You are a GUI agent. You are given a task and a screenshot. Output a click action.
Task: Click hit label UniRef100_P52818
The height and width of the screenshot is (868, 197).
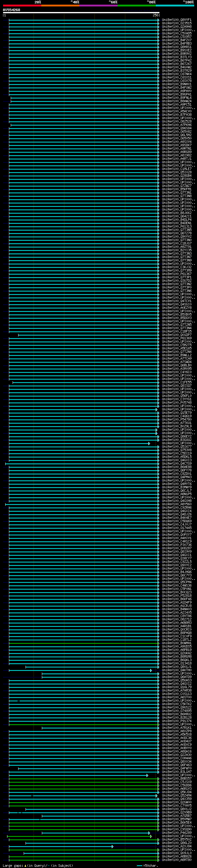(x=176, y=595)
